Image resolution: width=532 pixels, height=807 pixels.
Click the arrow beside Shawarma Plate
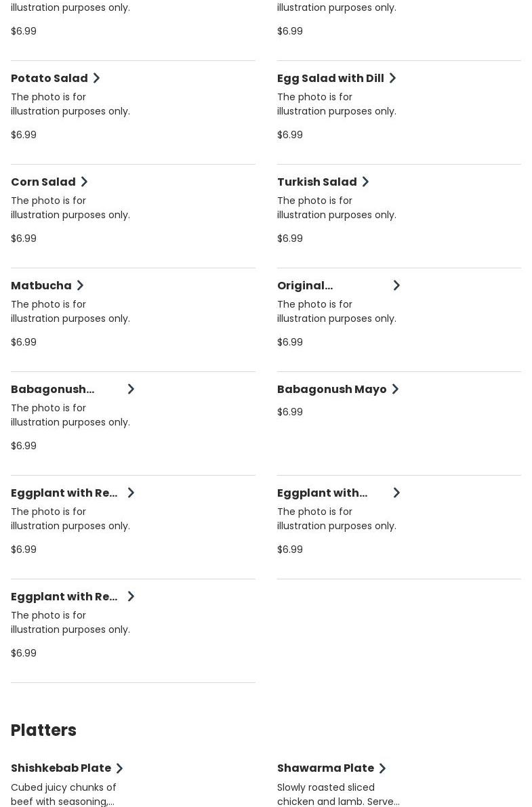(382, 768)
